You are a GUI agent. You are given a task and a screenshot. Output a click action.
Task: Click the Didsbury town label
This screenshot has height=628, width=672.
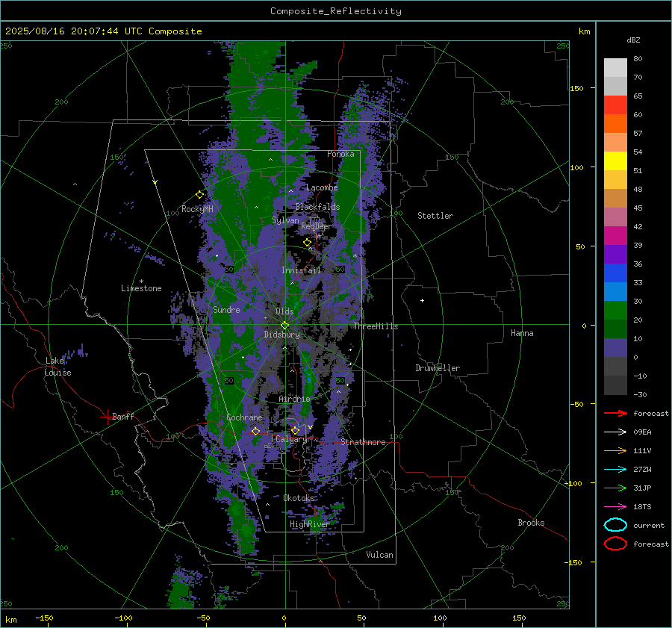click(x=282, y=335)
